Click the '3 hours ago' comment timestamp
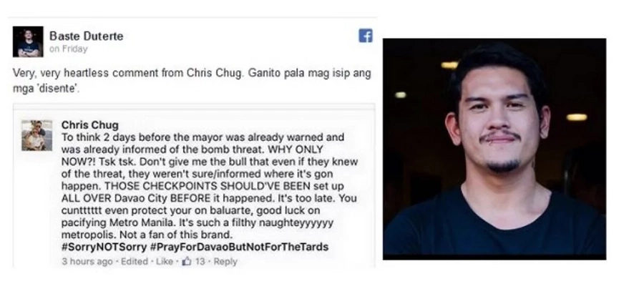644x289 pixels. [87, 262]
